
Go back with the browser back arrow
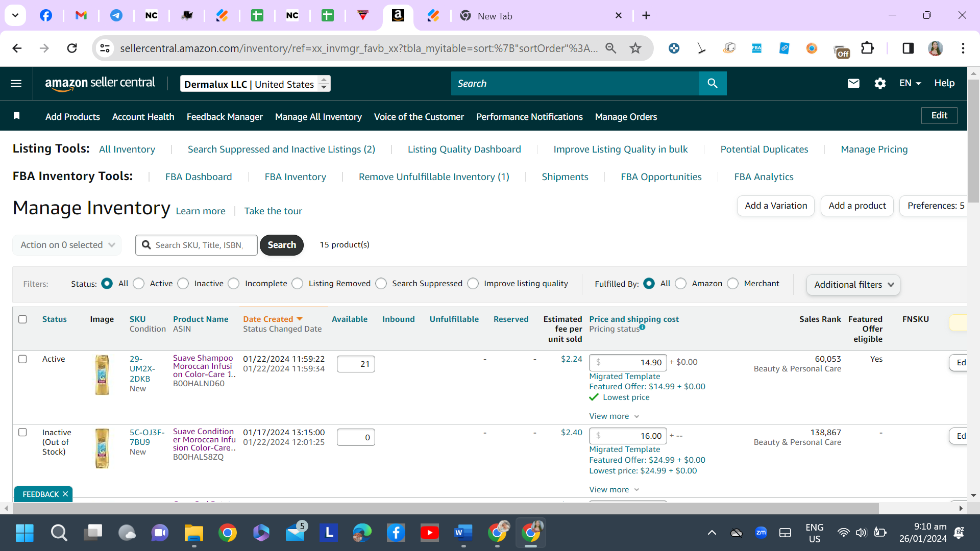coord(17,48)
